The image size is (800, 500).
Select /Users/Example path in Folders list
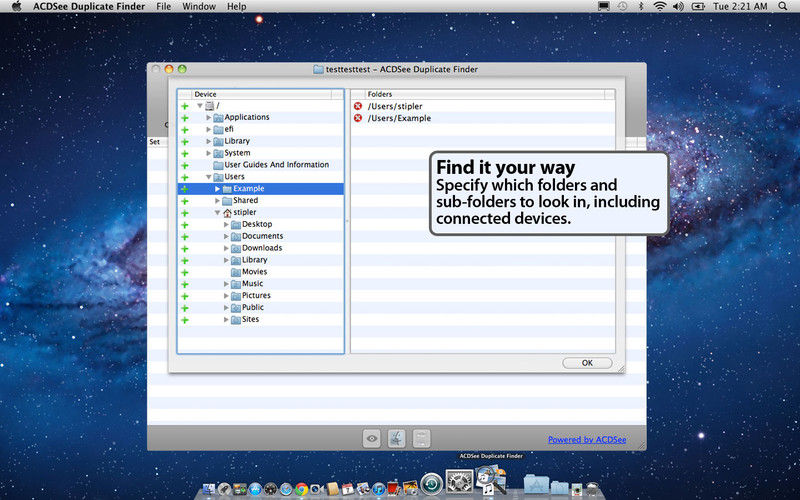point(399,118)
